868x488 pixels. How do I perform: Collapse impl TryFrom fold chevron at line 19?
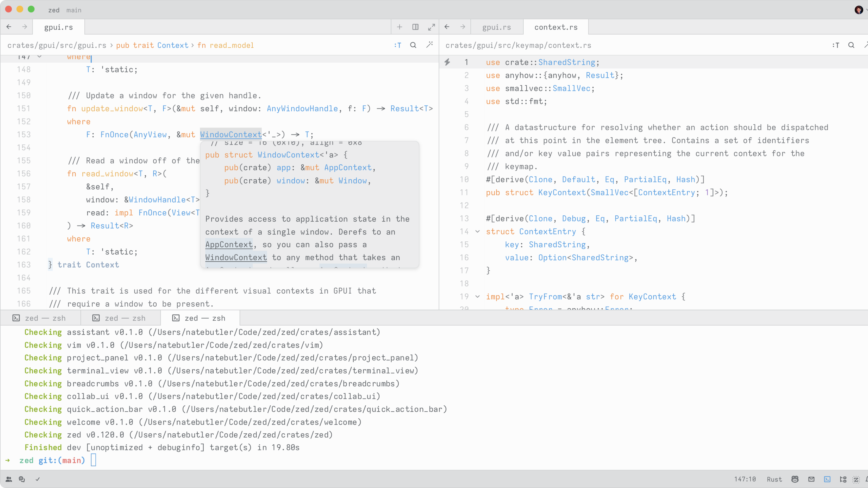tap(477, 296)
